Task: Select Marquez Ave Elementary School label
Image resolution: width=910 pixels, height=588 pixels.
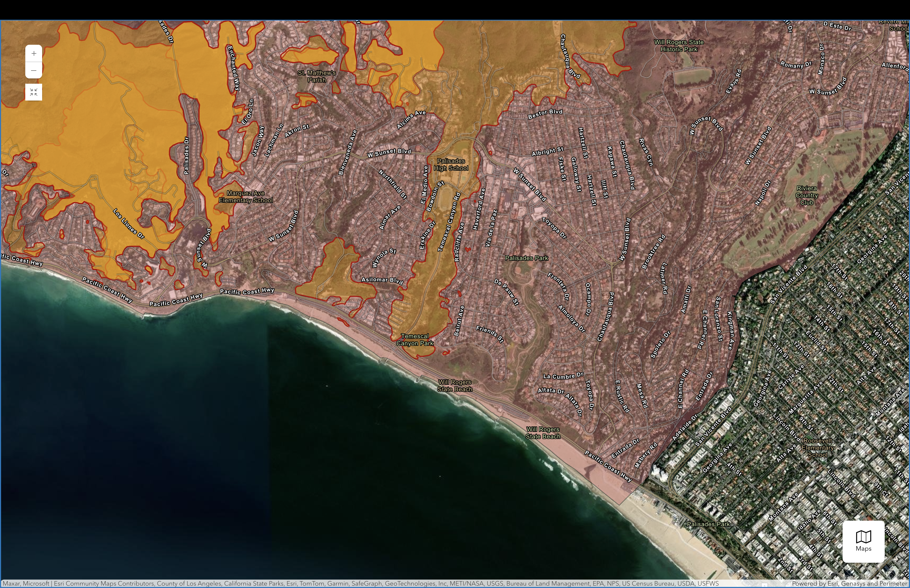Action: tap(246, 197)
